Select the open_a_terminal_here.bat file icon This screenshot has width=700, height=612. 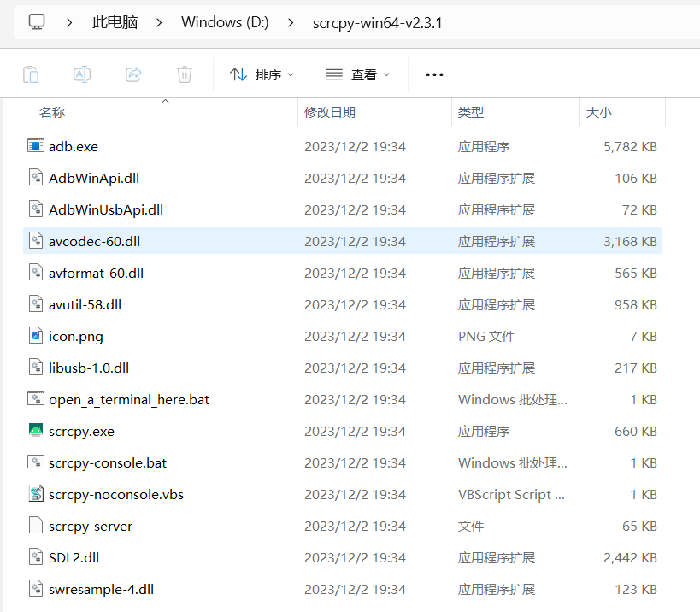pos(36,398)
